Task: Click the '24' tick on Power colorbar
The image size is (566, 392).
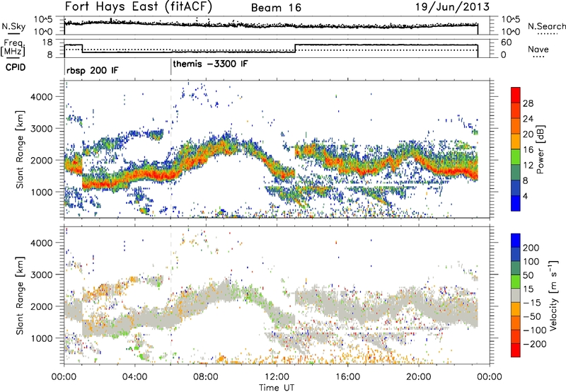Action: [528, 119]
